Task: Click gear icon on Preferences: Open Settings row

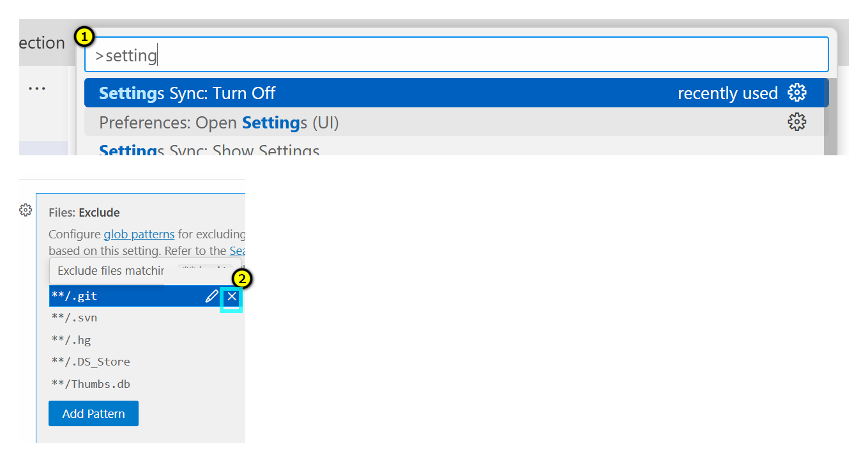Action: [796, 122]
